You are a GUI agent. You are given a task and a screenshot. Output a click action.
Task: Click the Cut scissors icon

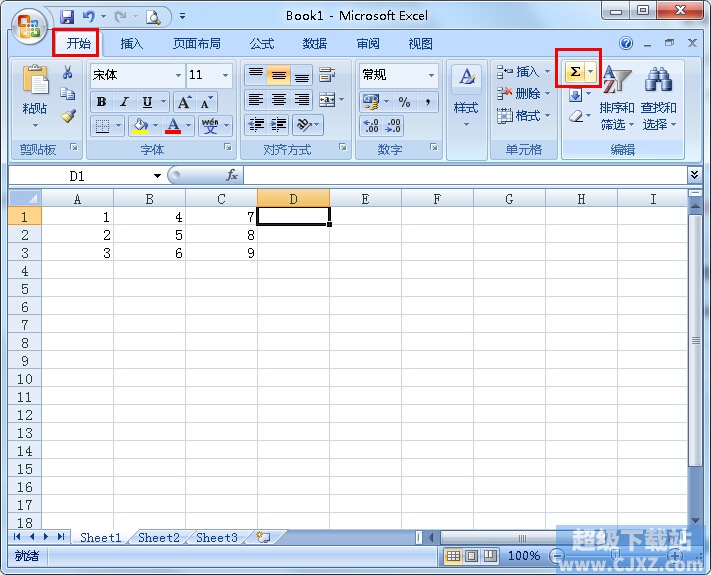pyautogui.click(x=68, y=73)
